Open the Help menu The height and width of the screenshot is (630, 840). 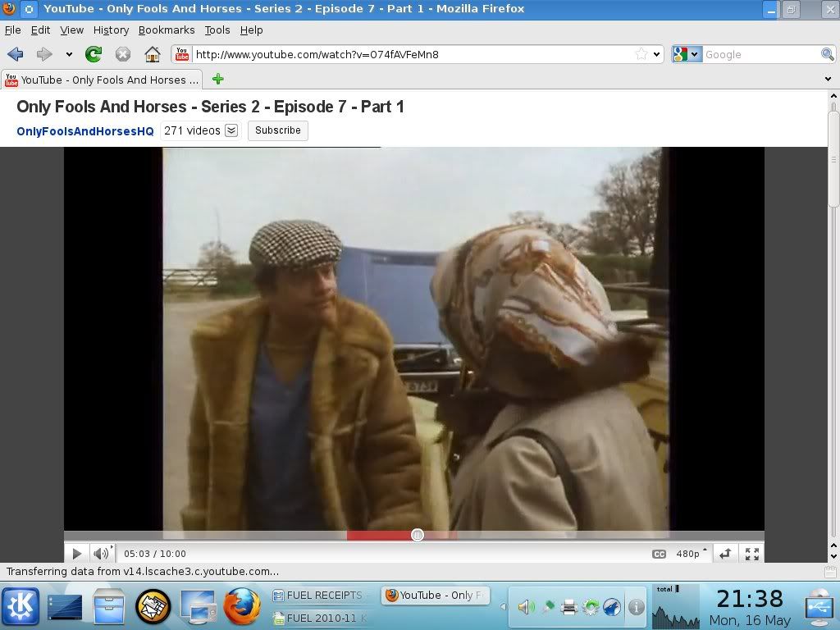point(251,30)
